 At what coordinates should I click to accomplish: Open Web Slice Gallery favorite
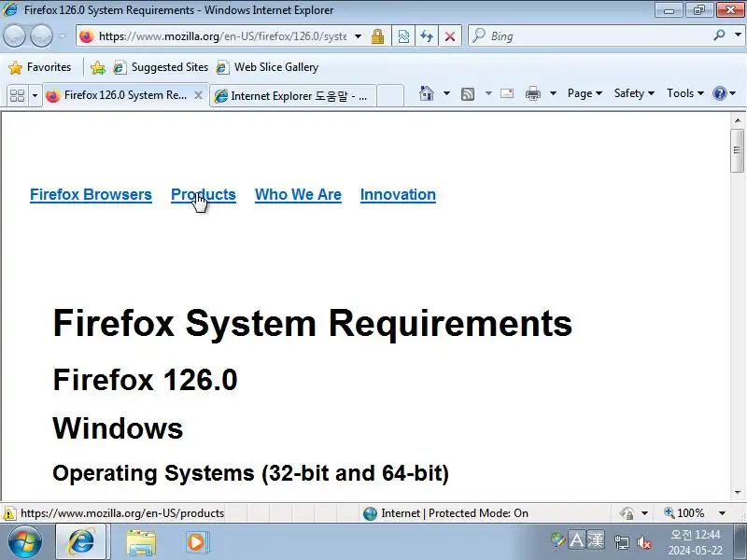click(267, 67)
